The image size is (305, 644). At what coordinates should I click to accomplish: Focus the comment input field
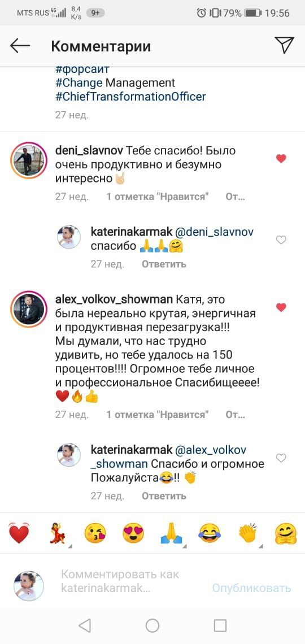coord(132,581)
